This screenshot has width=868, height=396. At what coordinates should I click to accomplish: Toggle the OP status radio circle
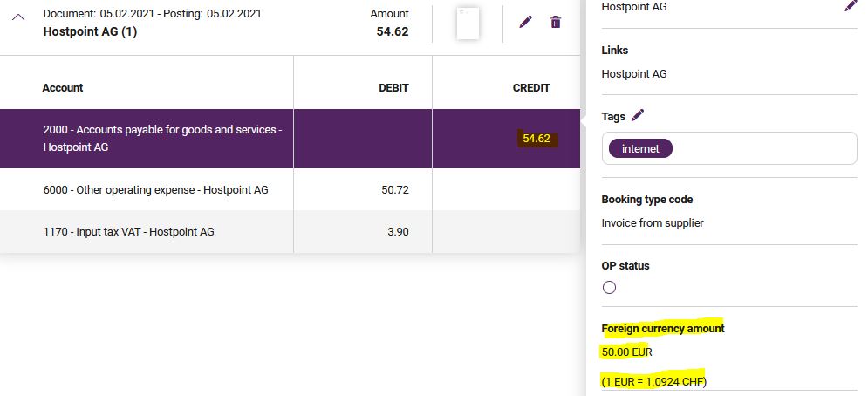[x=609, y=288]
